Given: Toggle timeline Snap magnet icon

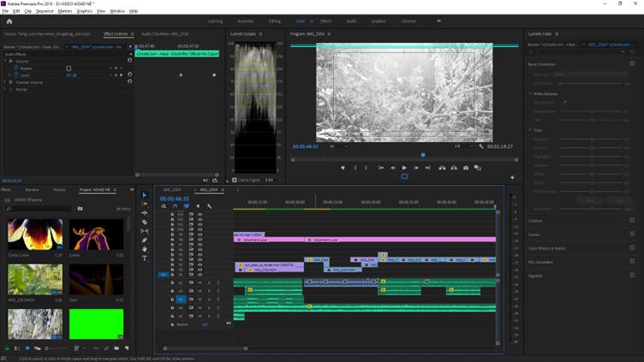Looking at the screenshot, I should click(175, 206).
